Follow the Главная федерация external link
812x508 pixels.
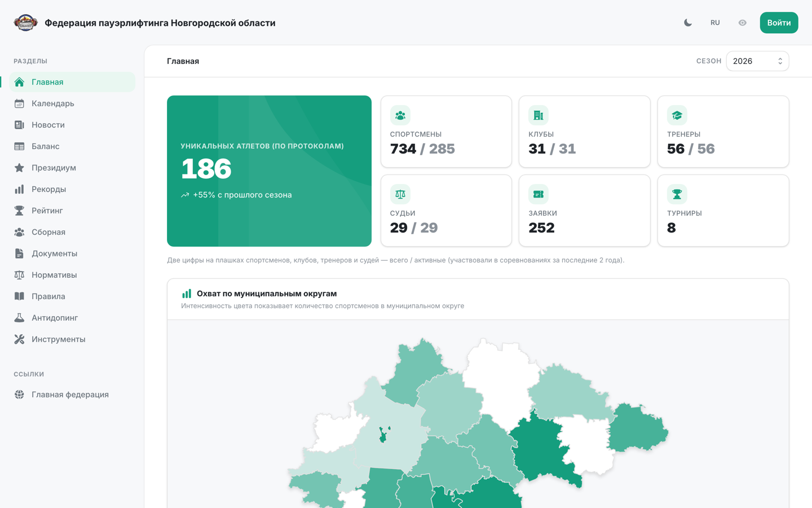(72, 395)
